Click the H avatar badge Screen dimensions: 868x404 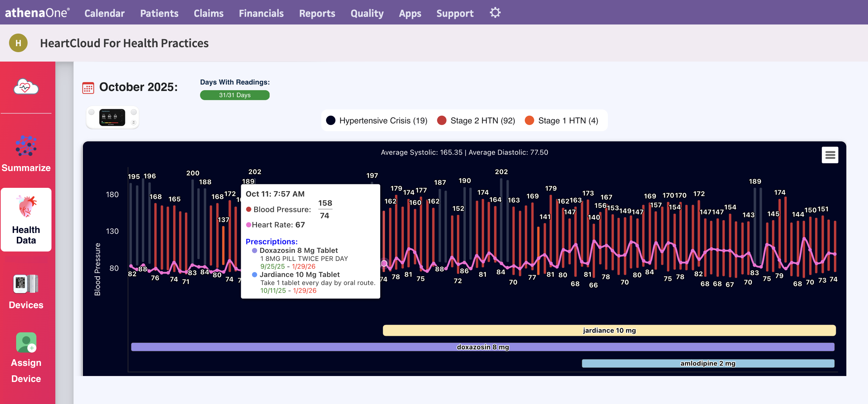click(x=18, y=43)
